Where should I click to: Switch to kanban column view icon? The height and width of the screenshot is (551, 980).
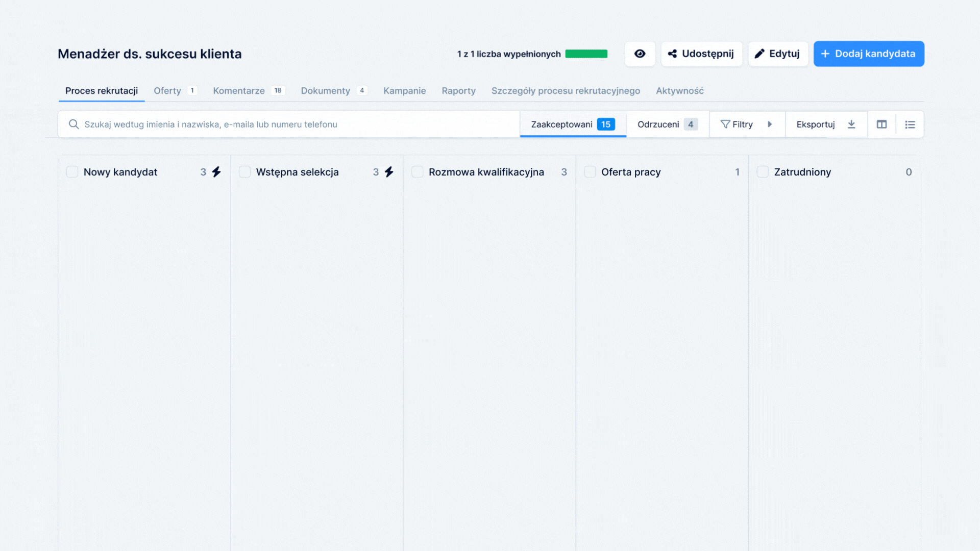click(881, 124)
